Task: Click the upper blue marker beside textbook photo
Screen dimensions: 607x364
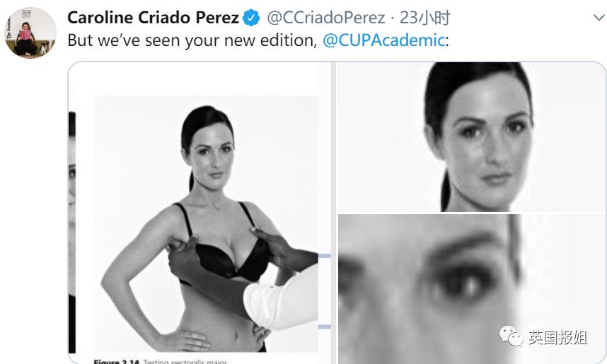Action: 325,256
